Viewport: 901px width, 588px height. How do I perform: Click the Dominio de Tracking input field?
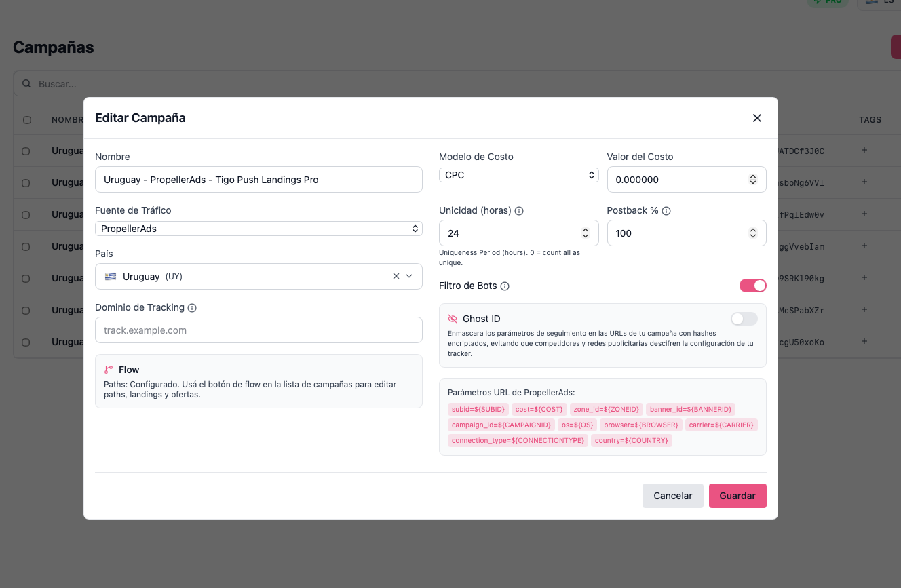point(258,330)
